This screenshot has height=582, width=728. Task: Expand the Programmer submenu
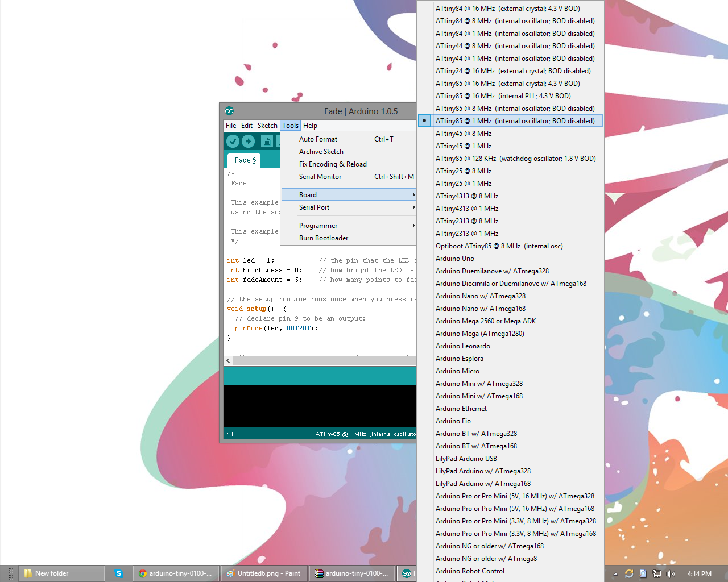coord(349,226)
